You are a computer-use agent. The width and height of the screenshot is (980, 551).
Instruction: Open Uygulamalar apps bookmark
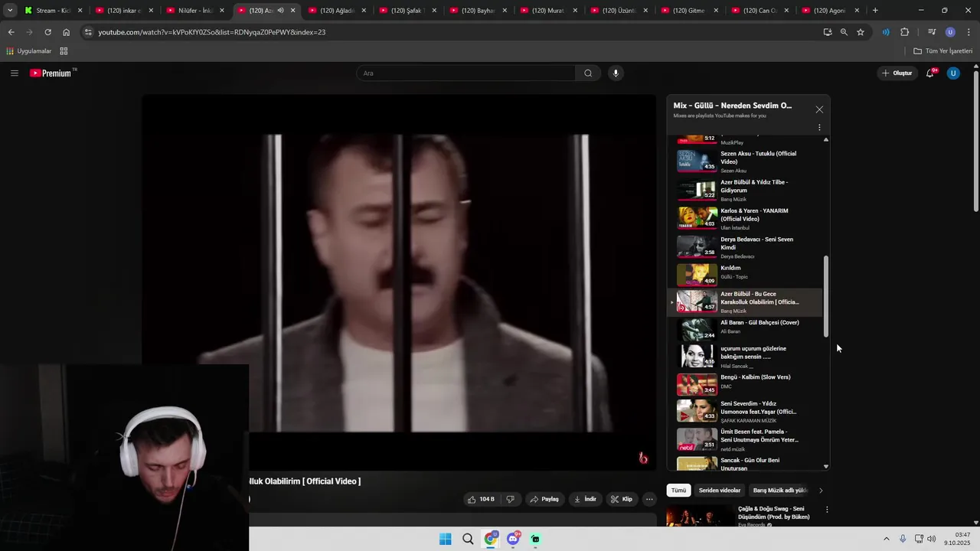[x=28, y=51]
